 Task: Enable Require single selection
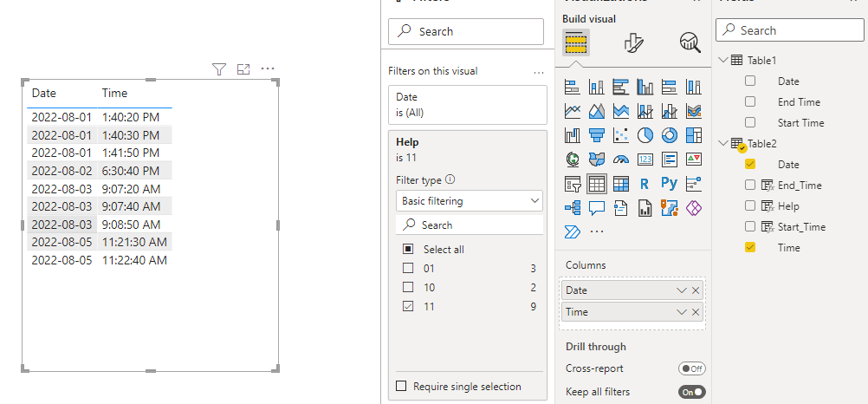click(x=402, y=387)
